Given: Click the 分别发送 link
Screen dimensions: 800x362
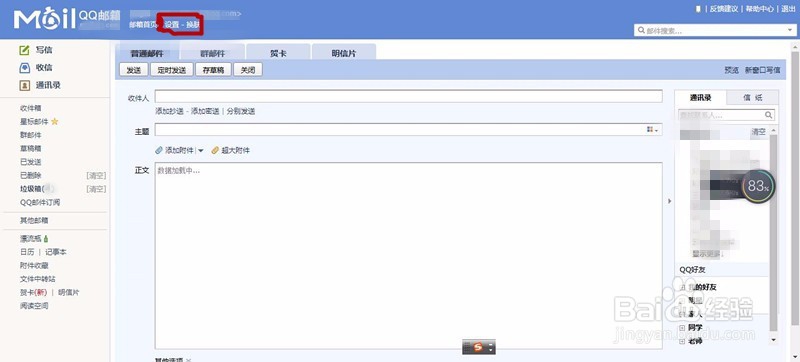Looking at the screenshot, I should [241, 111].
